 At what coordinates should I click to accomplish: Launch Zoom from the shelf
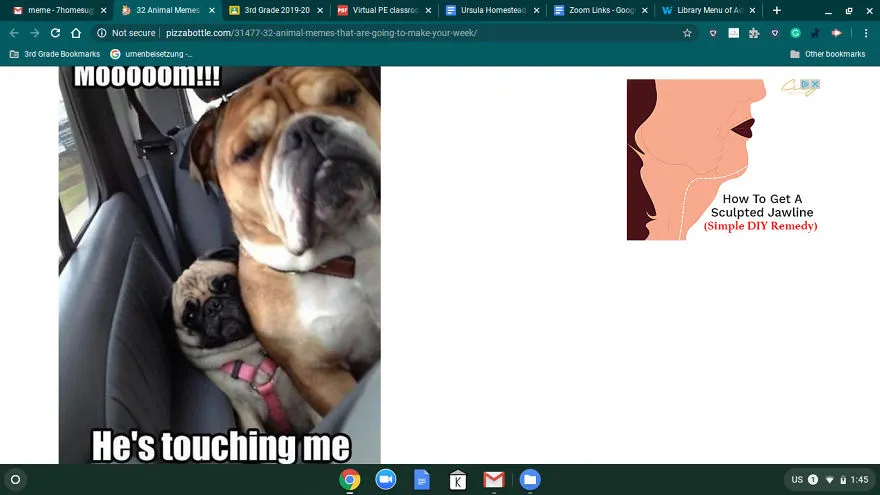click(386, 479)
